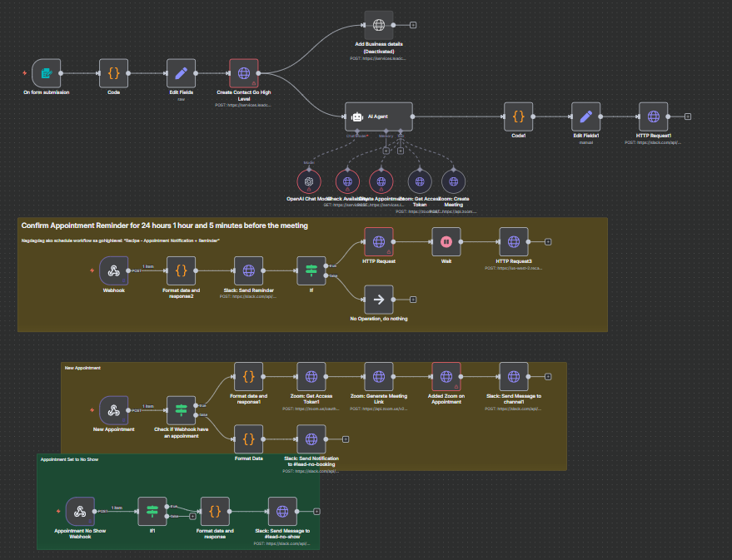The image size is (732, 560).
Task: Open the Wait node
Action: point(446,242)
